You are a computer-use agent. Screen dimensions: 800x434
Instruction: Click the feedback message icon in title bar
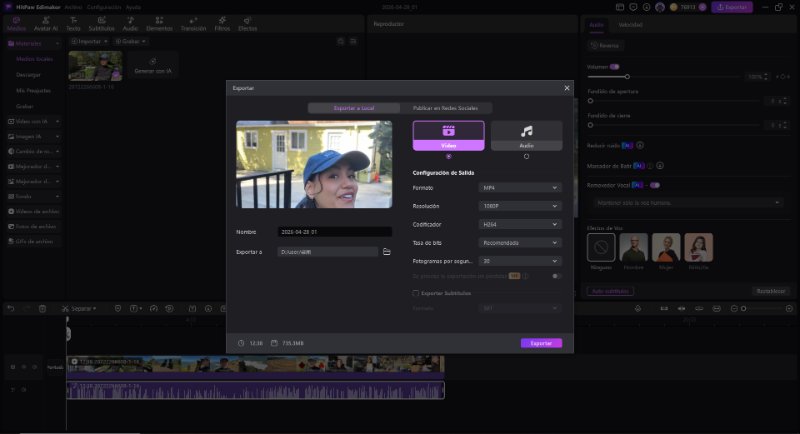coord(633,7)
